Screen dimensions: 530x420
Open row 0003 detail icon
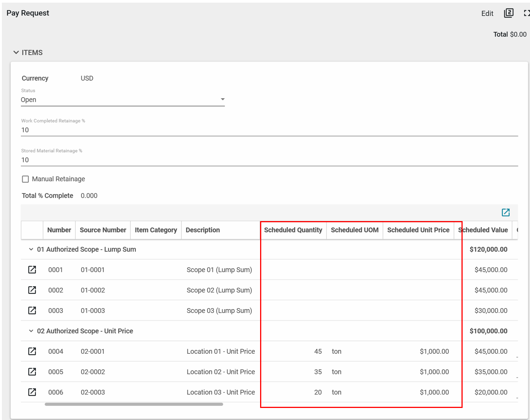(x=32, y=310)
